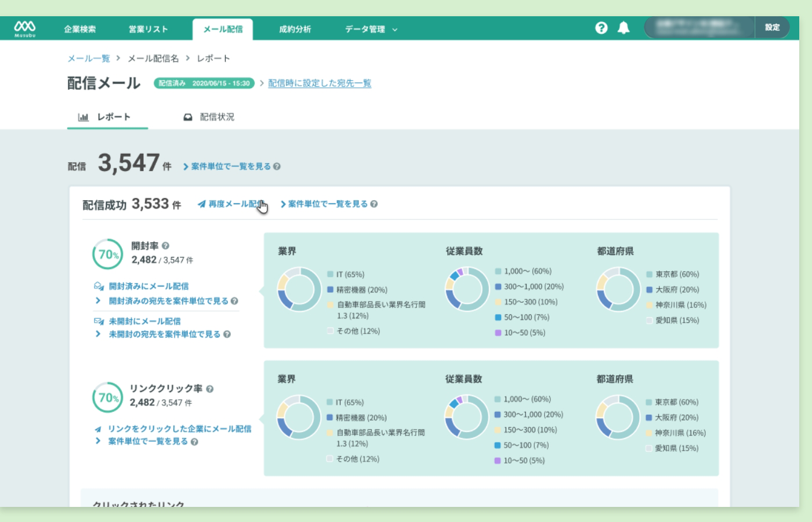Click 70% circular gauge for 開封率

pyautogui.click(x=108, y=254)
